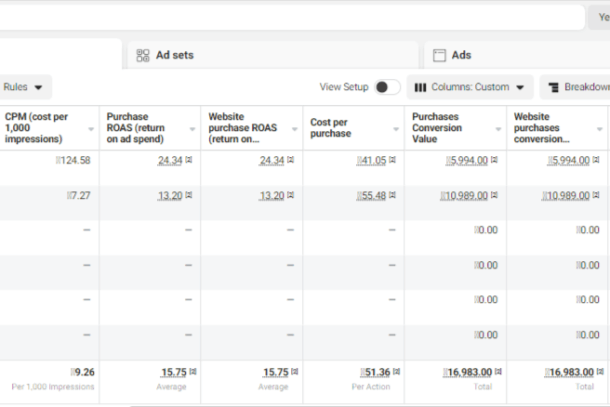Open Purchase ROAS column header arrow
Image resolution: width=610 pixels, height=407 pixels.
coord(193,129)
